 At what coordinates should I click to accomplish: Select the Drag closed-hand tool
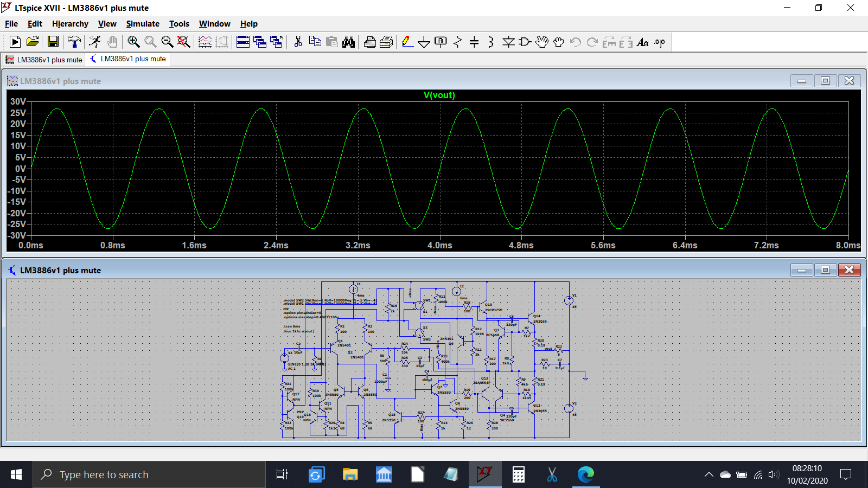coord(559,42)
